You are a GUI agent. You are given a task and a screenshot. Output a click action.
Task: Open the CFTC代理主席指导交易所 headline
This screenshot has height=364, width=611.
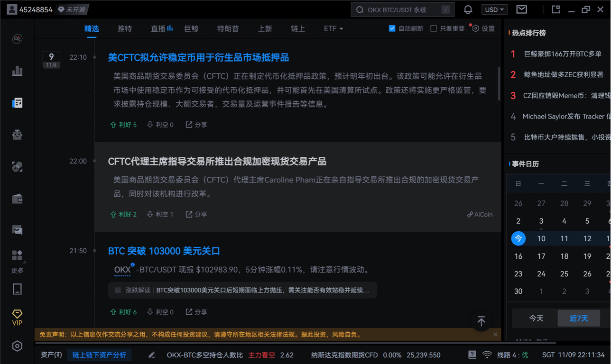[x=217, y=162]
